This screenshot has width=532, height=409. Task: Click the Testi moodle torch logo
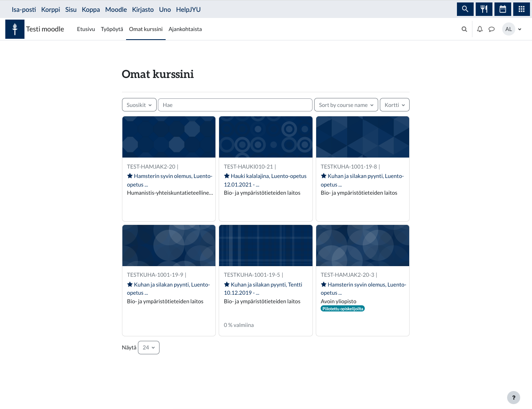pyautogui.click(x=15, y=29)
